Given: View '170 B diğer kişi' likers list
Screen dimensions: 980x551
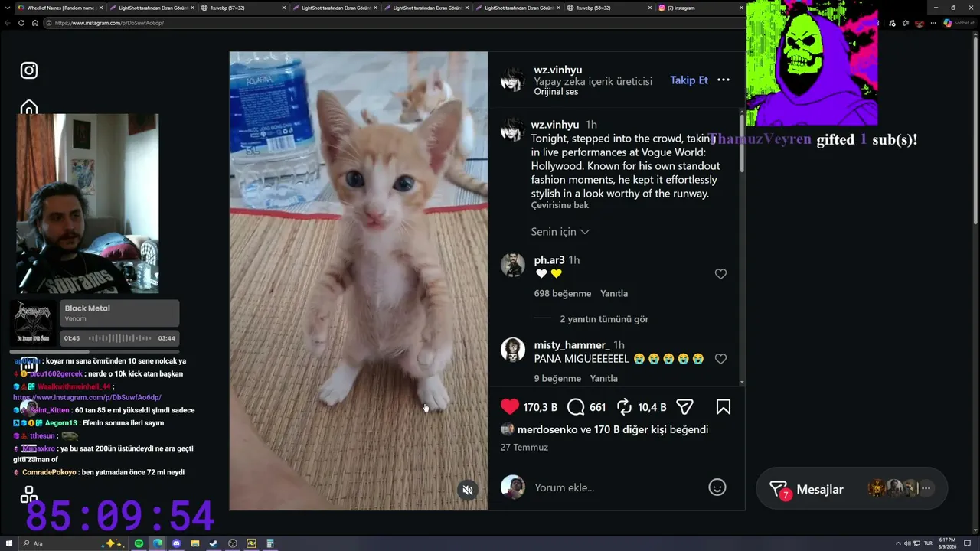Looking at the screenshot, I should [630, 429].
